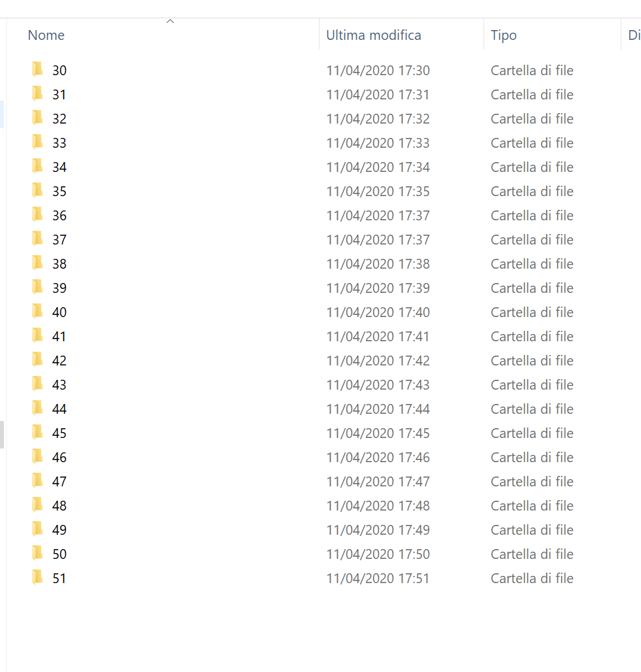Select folder name 35
The width and height of the screenshot is (641, 672).
(59, 191)
